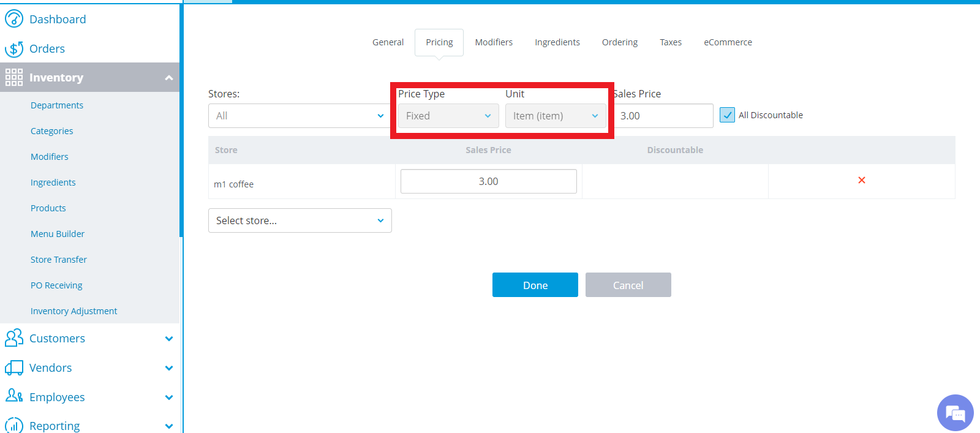This screenshot has height=433, width=980.
Task: Expand the Vendors menu chevron
Action: (169, 368)
